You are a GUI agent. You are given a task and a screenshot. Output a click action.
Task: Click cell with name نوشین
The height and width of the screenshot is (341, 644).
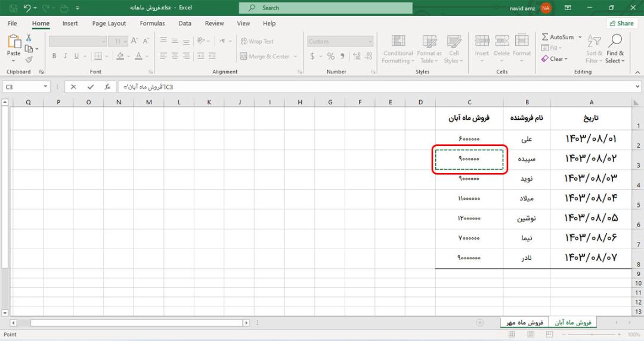click(527, 219)
